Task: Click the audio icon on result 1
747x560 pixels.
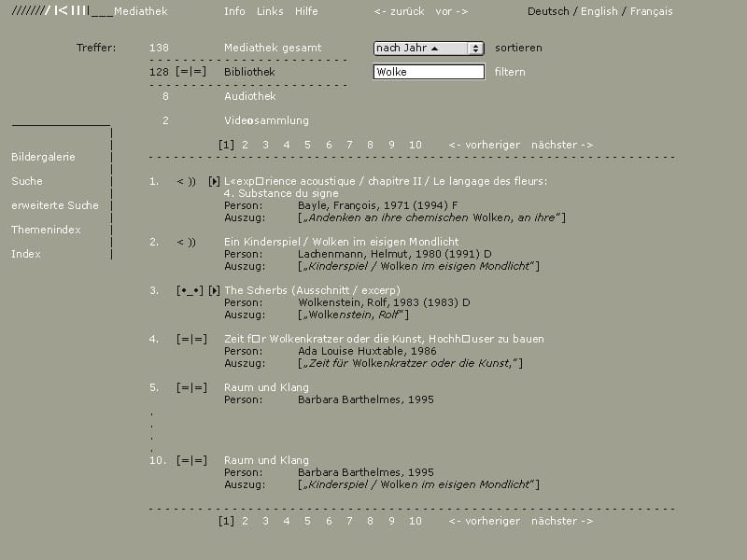Action: click(x=186, y=181)
